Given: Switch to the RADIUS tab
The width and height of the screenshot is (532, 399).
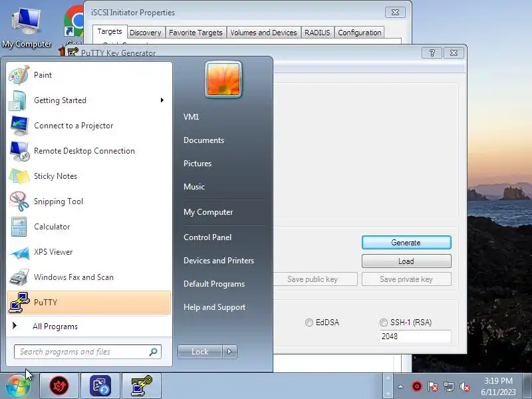Looking at the screenshot, I should click(317, 33).
